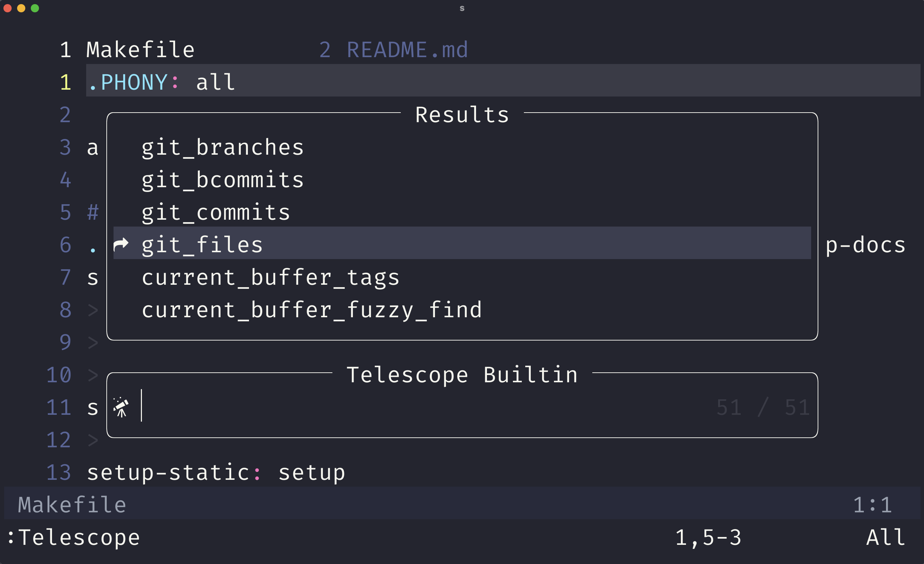Click the red close window button

coord(8,8)
